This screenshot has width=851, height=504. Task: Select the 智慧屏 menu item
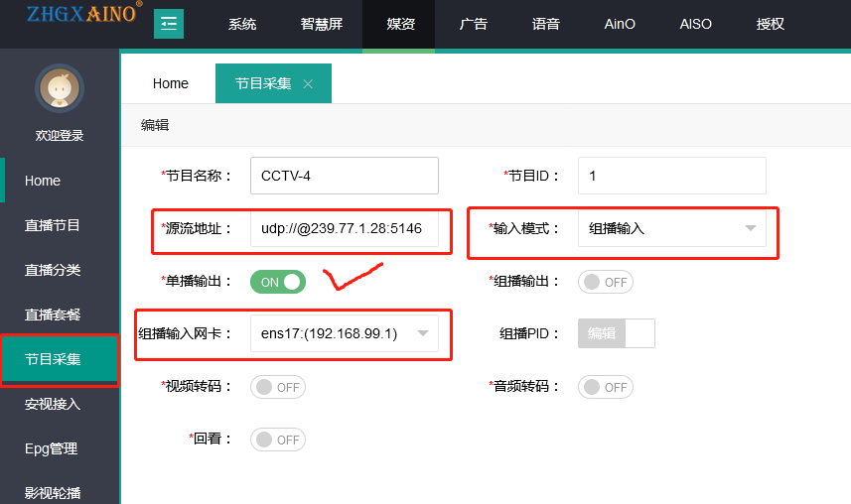coord(322,24)
